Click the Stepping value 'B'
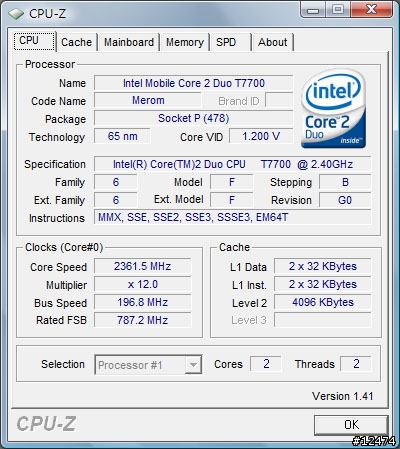400x449 pixels. click(345, 182)
